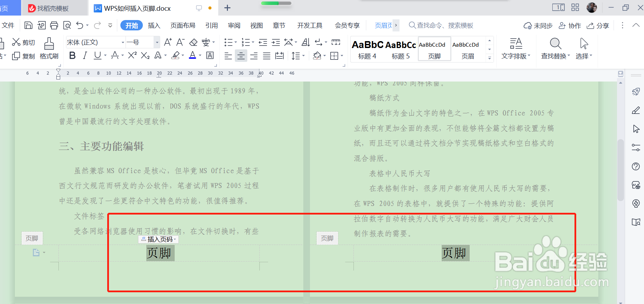
Task: Expand numbered list dropdown arrow
Action: tap(253, 42)
